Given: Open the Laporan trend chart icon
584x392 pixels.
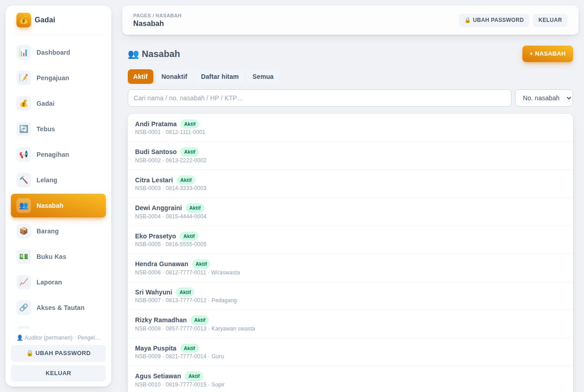Looking at the screenshot, I should (24, 282).
